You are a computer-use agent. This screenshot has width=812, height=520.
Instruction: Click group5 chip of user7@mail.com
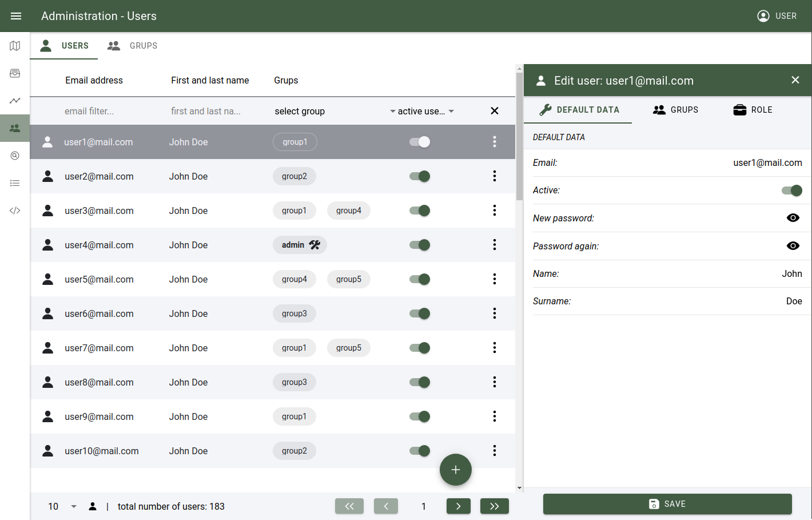[x=349, y=348]
